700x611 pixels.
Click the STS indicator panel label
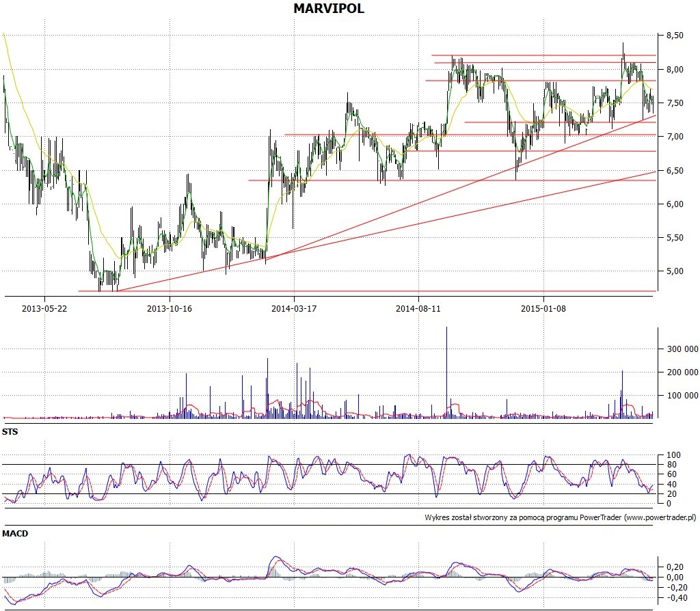point(10,431)
